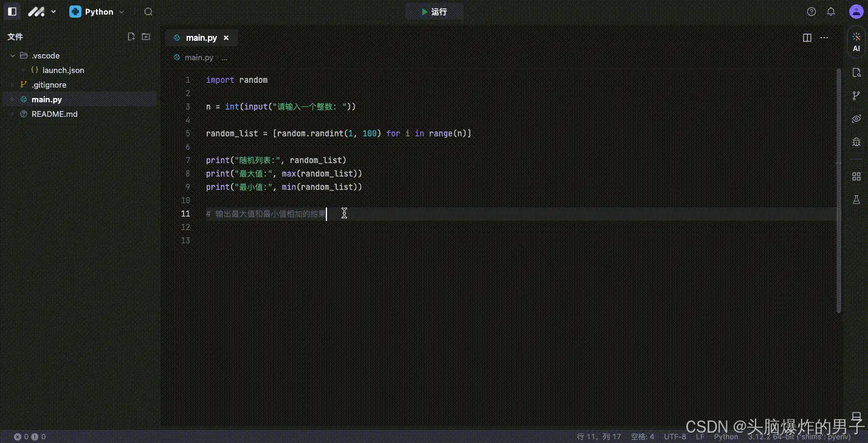The image size is (868, 443).
Task: Select main.py in file tree
Action: (79, 99)
